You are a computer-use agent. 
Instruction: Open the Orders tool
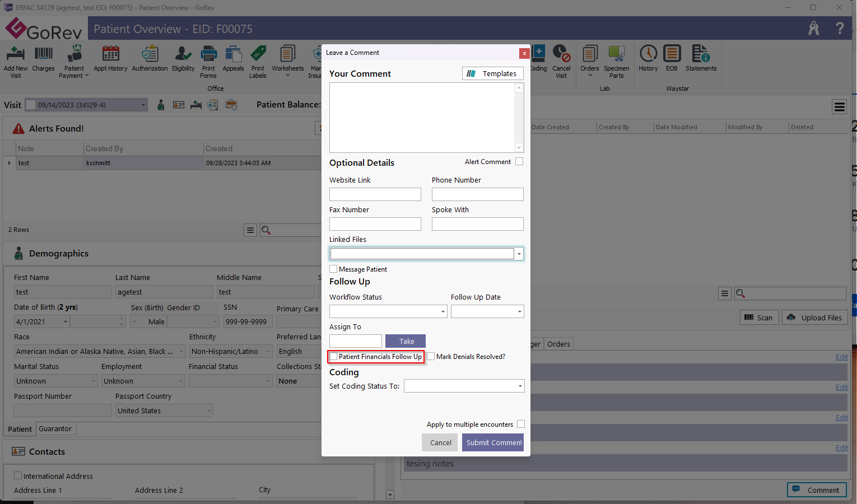pyautogui.click(x=589, y=60)
